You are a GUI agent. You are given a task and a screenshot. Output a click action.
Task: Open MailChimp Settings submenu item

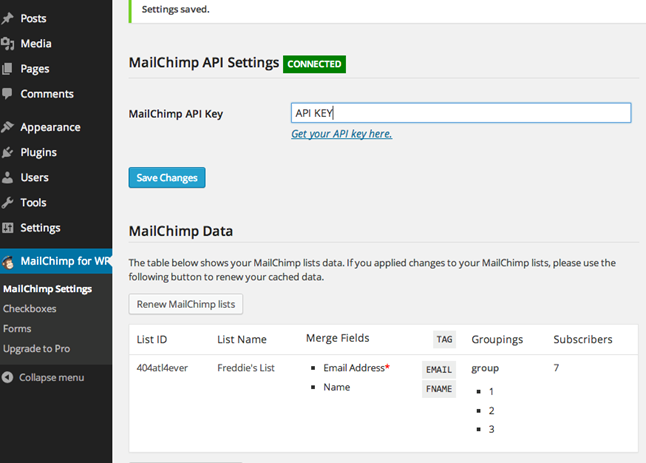point(47,289)
